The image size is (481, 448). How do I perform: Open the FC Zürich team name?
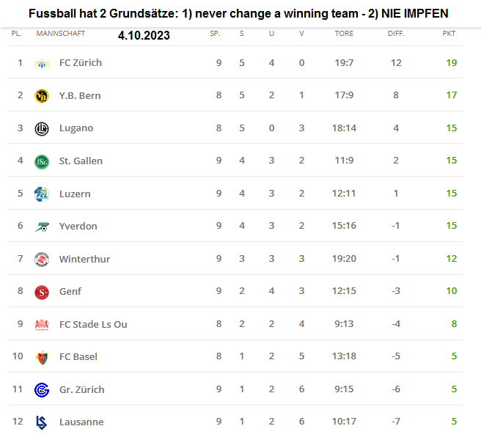pyautogui.click(x=80, y=63)
